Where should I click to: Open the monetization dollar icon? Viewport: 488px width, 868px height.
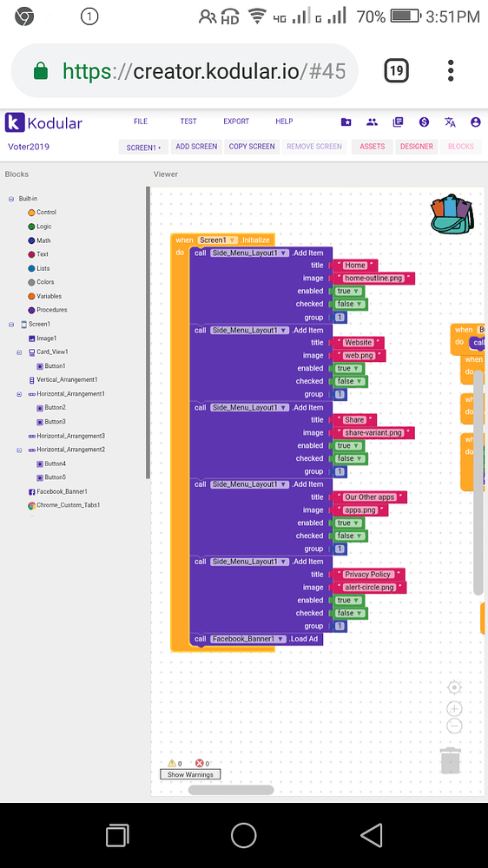[x=425, y=122]
